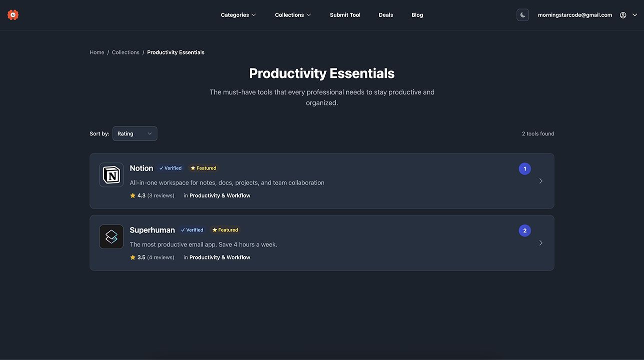The width and height of the screenshot is (644, 360).
Task: Click the Featured badge next to Notion
Action: (204, 168)
